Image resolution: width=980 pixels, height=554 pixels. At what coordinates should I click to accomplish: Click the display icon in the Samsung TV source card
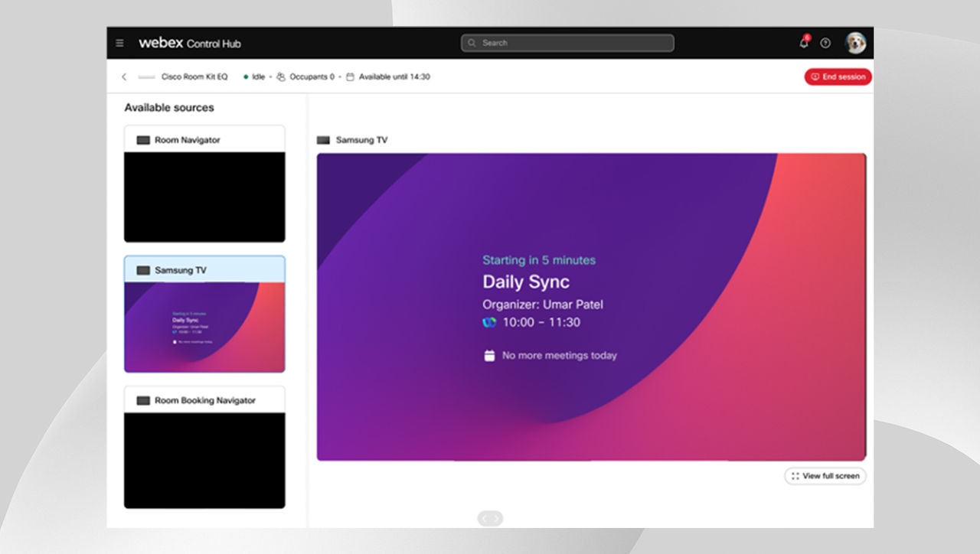[x=143, y=270]
